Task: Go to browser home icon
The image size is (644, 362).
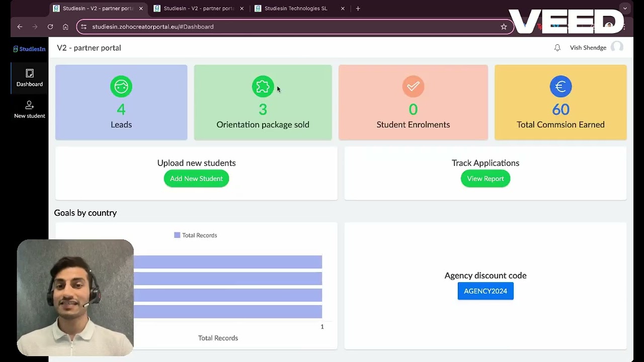Action: point(65,27)
